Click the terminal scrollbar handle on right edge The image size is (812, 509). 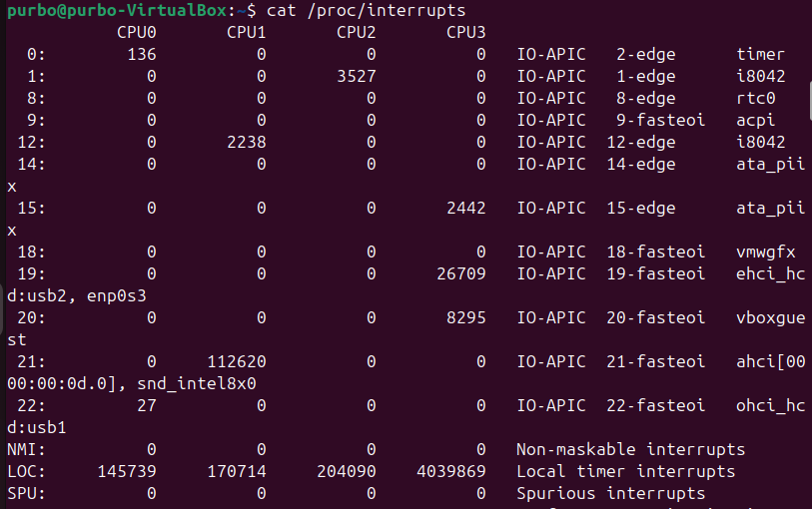810,101
